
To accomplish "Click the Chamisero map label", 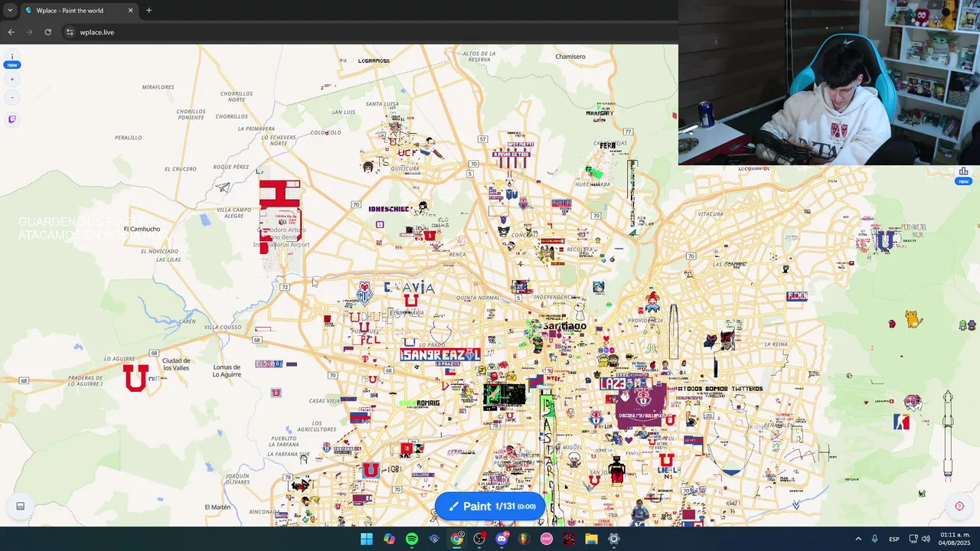I will point(570,56).
